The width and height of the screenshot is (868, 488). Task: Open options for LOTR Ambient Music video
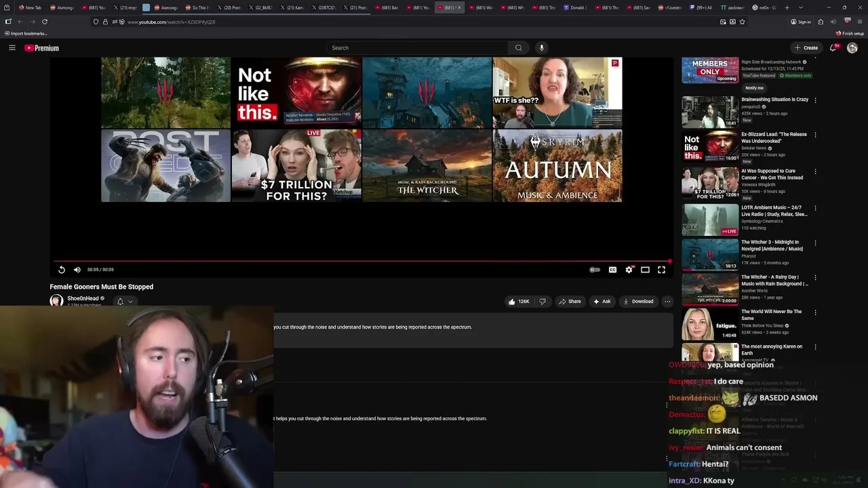815,208
